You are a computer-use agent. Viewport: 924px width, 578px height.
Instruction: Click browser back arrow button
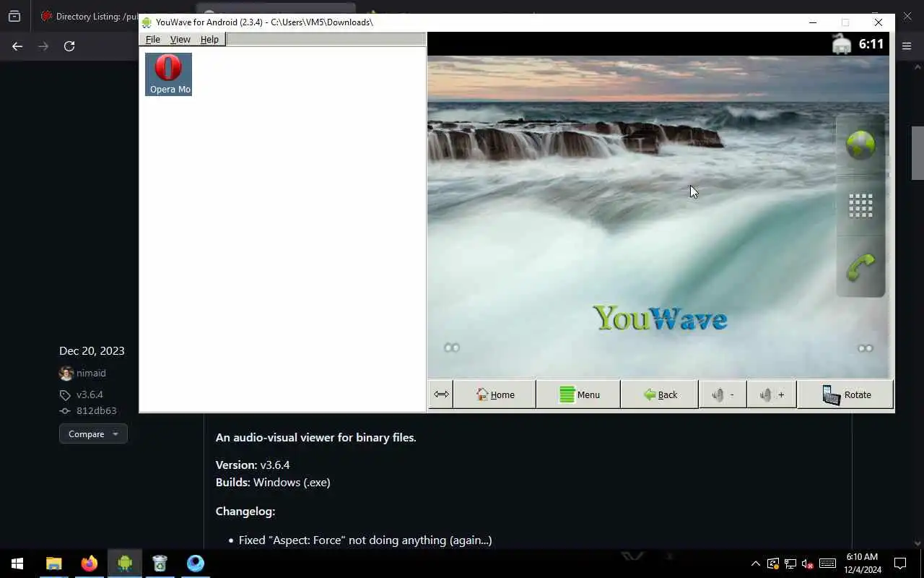[x=17, y=46]
